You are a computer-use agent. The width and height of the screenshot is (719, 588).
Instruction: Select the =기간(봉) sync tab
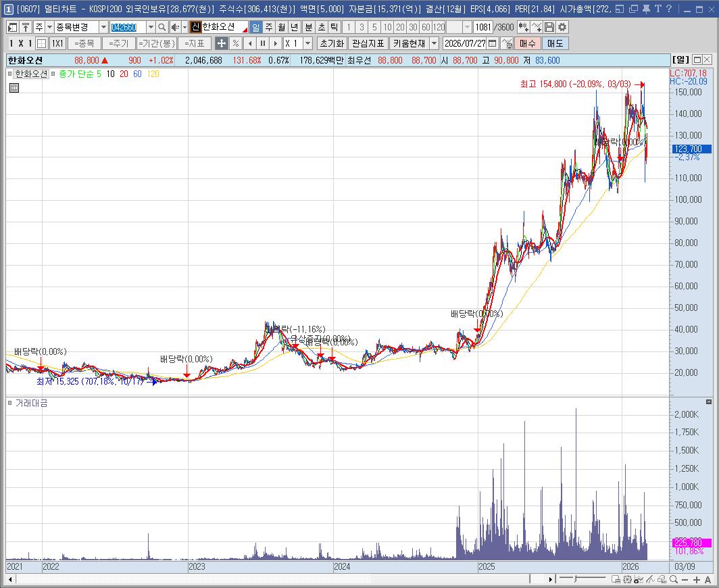pos(157,43)
